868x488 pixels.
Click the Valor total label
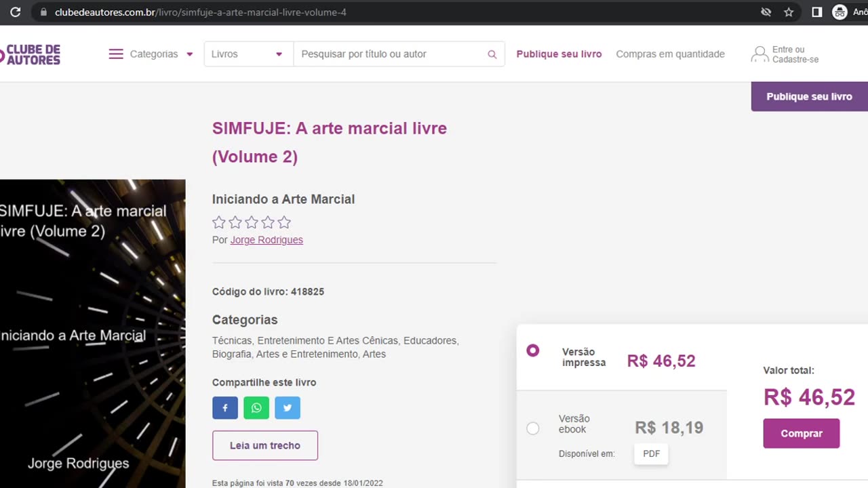click(x=789, y=370)
